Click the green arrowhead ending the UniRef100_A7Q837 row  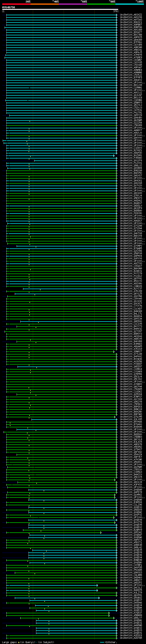(109, 613)
